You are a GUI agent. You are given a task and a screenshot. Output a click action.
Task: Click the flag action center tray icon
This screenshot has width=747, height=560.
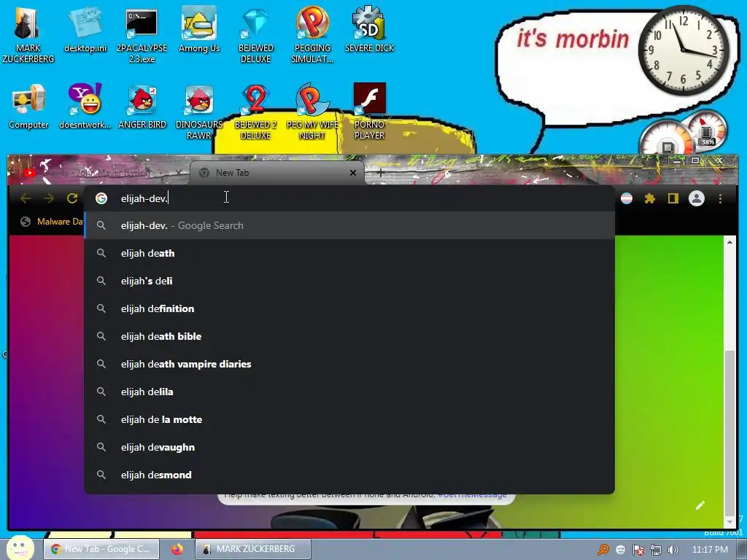click(x=638, y=550)
